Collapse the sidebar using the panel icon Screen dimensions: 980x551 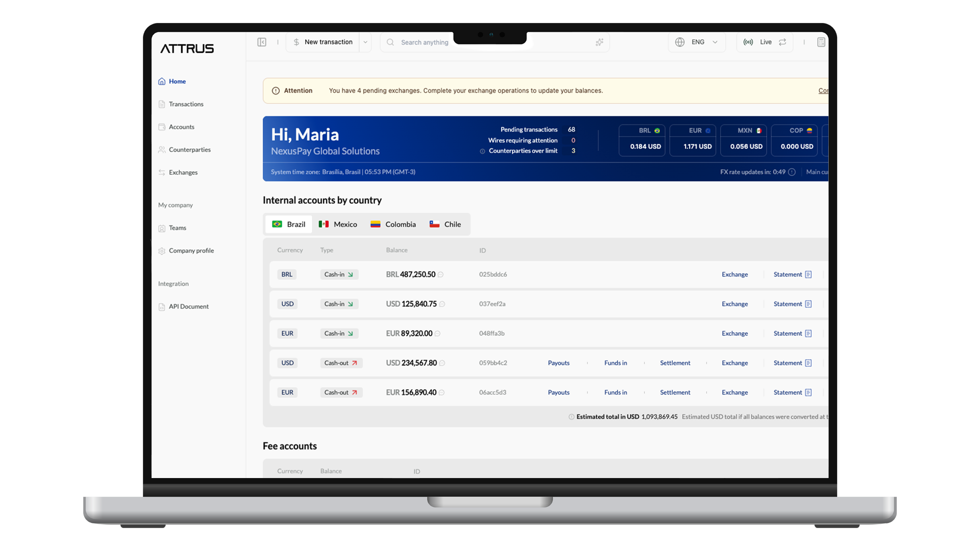pos(262,42)
